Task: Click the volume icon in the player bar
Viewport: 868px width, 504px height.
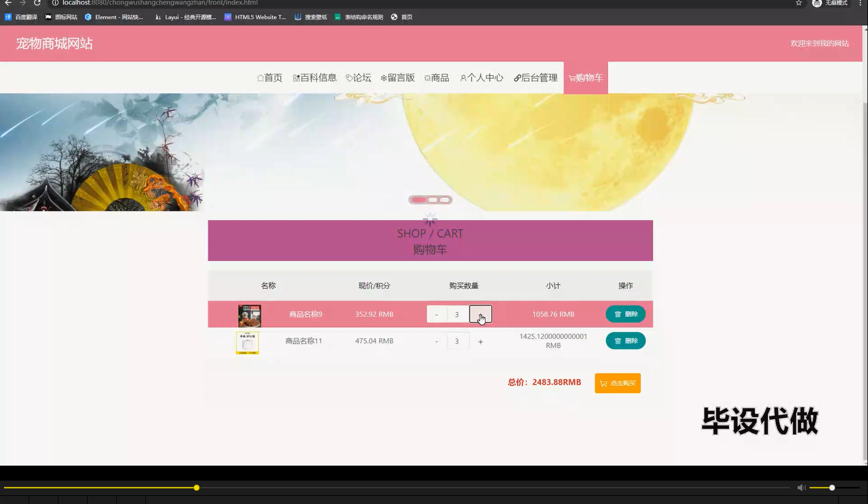Action: pyautogui.click(x=801, y=487)
